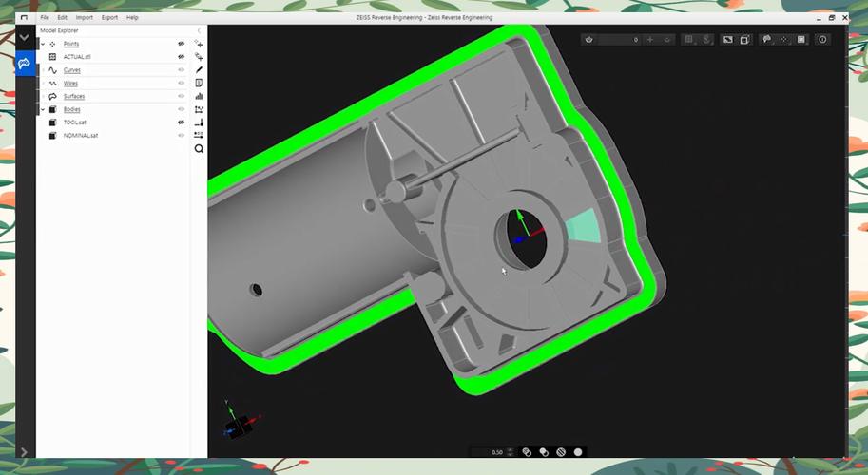
Task: Click the plus button in top toolbar
Action: click(x=650, y=40)
